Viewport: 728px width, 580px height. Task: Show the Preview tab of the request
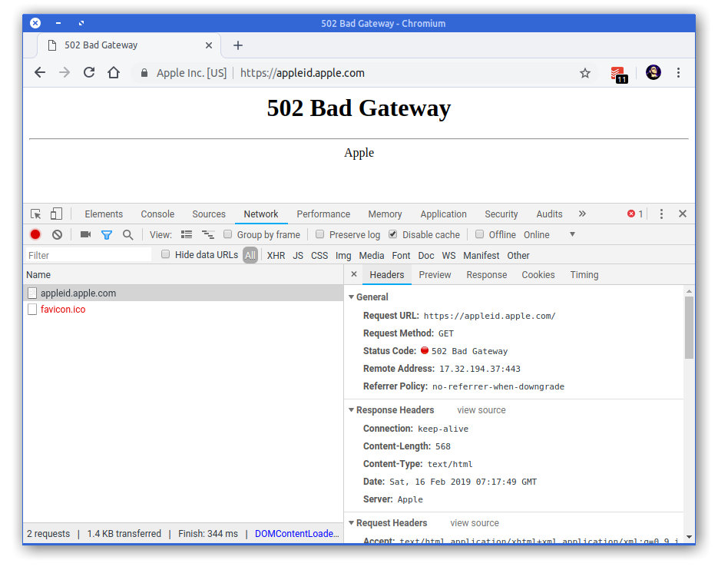tap(435, 275)
